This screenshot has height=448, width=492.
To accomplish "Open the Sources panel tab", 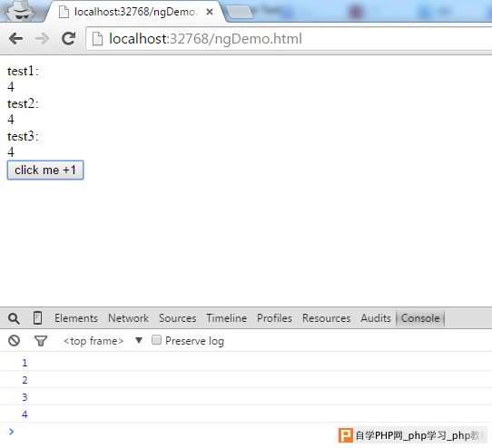I will click(x=178, y=318).
